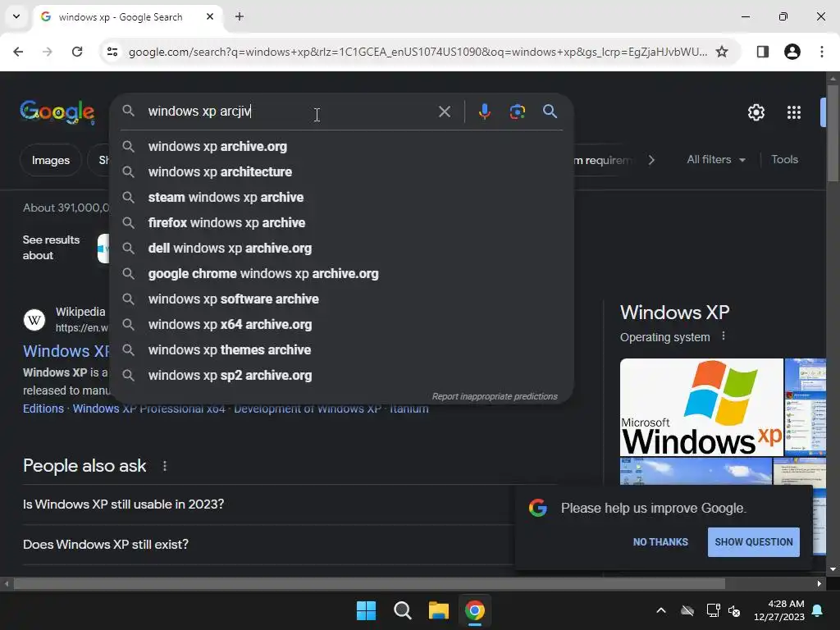Show hidden system tray icons
This screenshot has width=840, height=630.
tap(661, 610)
